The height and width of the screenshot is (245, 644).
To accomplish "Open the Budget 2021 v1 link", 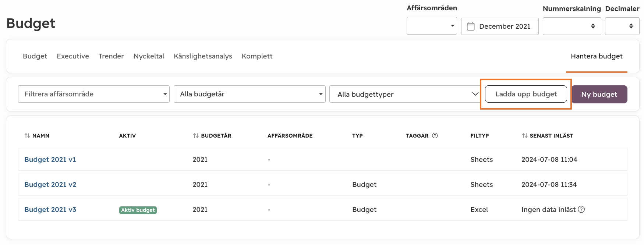I will tap(50, 159).
